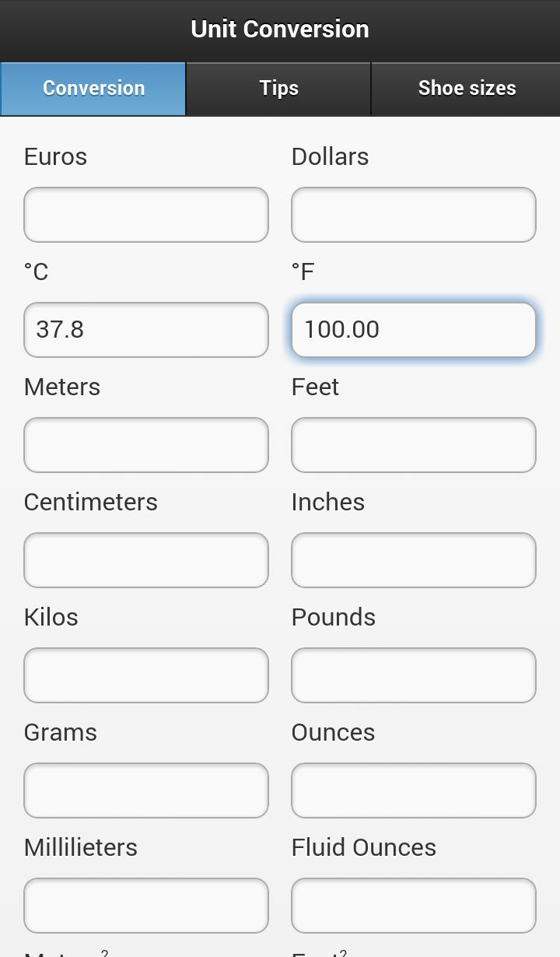The height and width of the screenshot is (957, 560).
Task: Click the Unit Conversion header title
Action: [x=280, y=30]
